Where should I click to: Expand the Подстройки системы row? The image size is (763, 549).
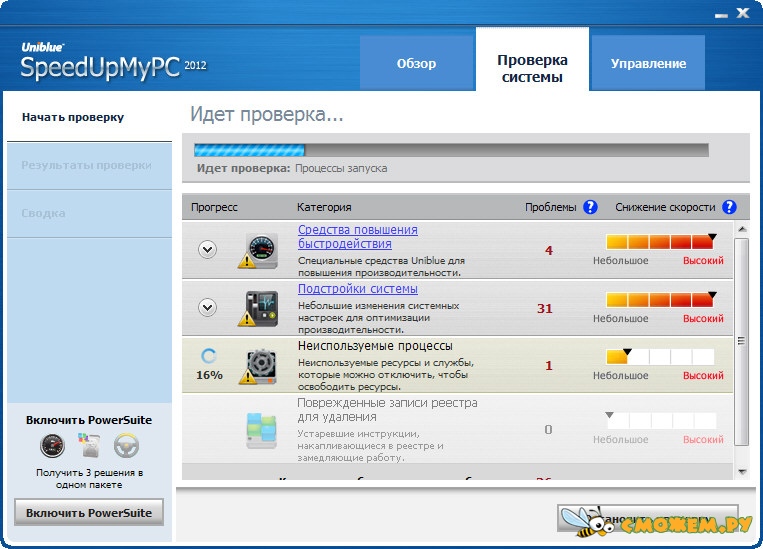coord(207,308)
